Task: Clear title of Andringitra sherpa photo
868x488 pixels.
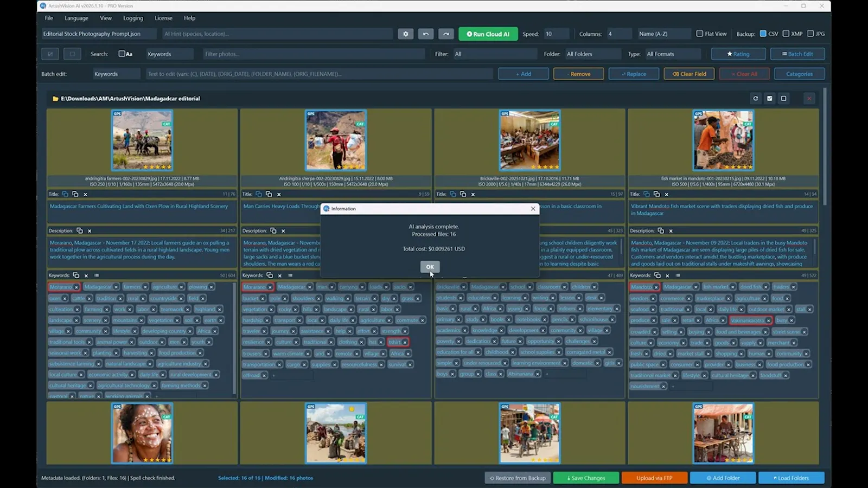Action: pyautogui.click(x=279, y=194)
